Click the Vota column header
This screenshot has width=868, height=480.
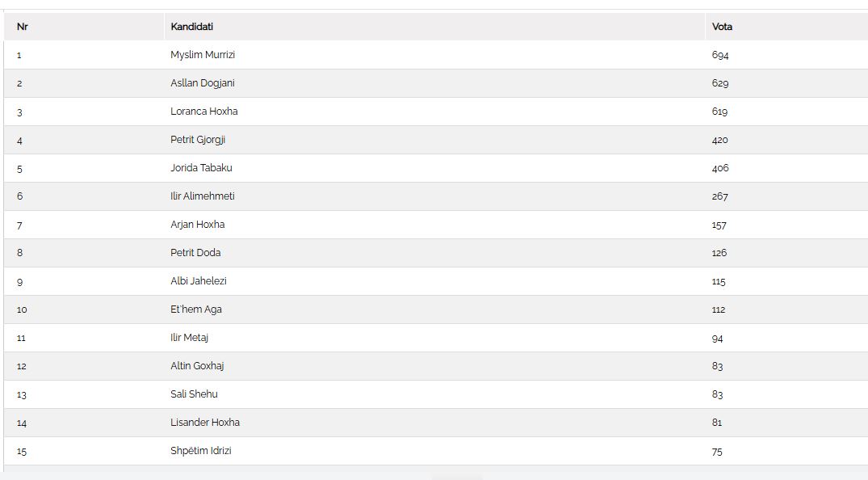(x=722, y=27)
